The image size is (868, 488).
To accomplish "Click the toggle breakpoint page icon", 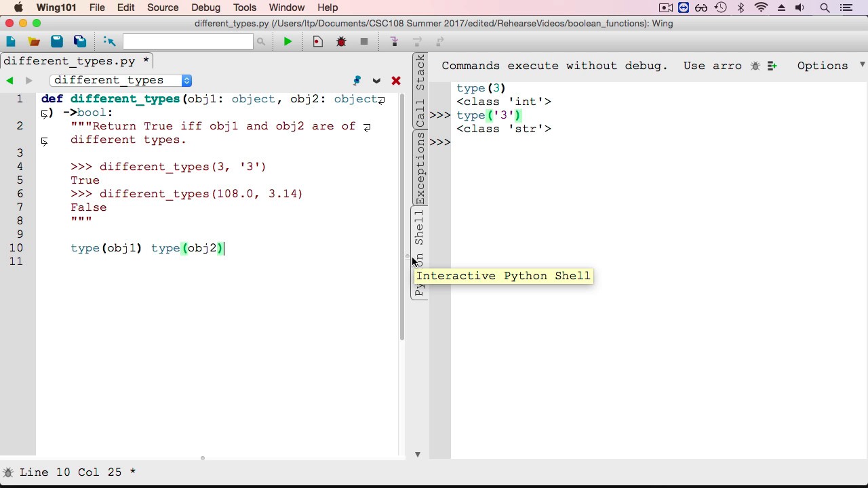I will 317,41.
